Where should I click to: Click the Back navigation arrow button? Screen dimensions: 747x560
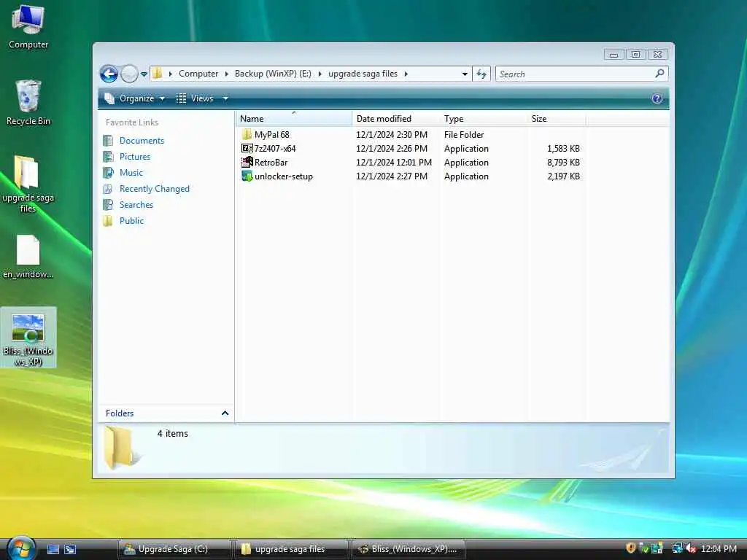tap(109, 74)
